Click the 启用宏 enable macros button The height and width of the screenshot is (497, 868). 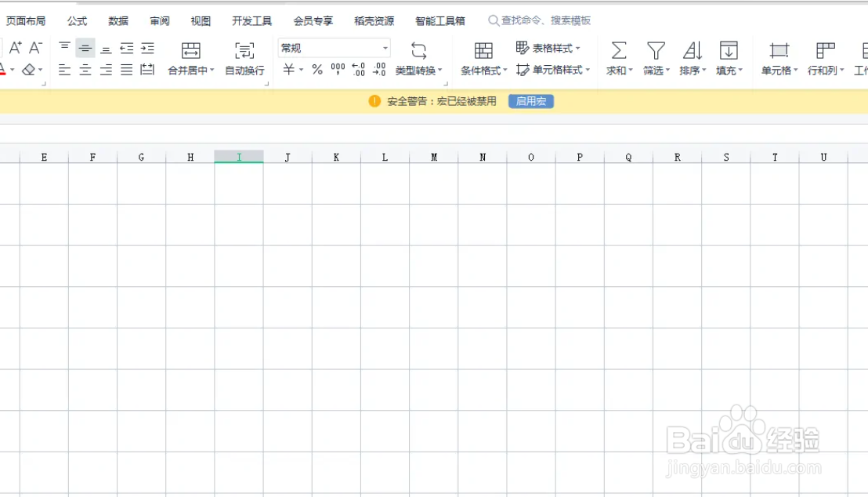tap(531, 101)
